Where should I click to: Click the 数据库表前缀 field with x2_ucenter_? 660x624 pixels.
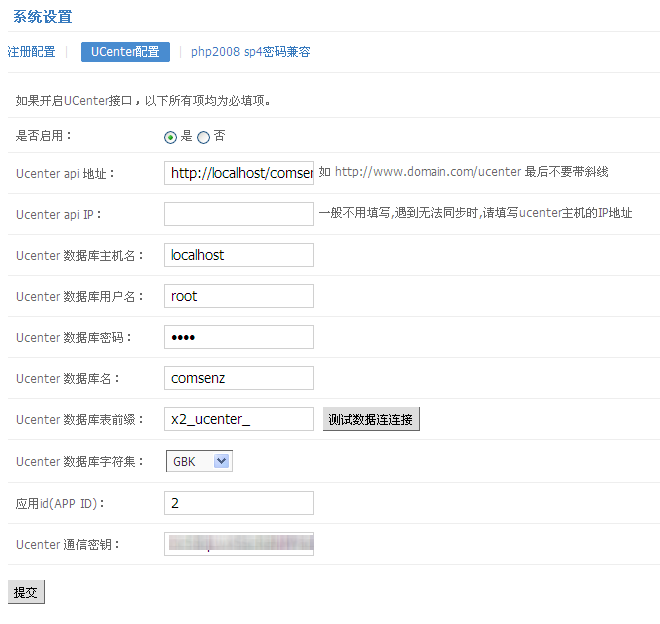238,419
